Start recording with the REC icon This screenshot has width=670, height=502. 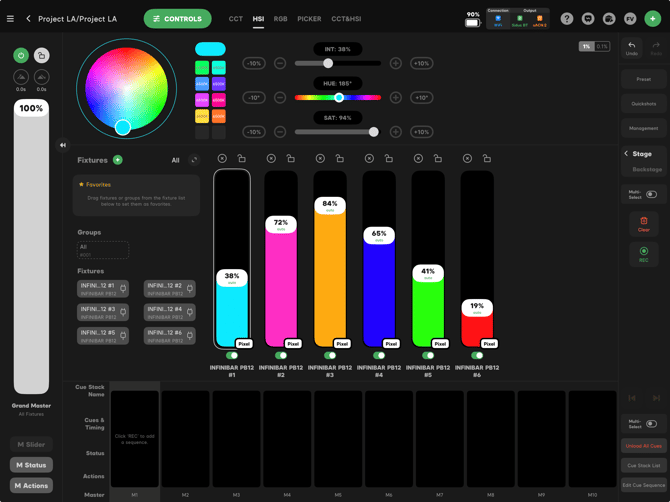[x=644, y=254]
